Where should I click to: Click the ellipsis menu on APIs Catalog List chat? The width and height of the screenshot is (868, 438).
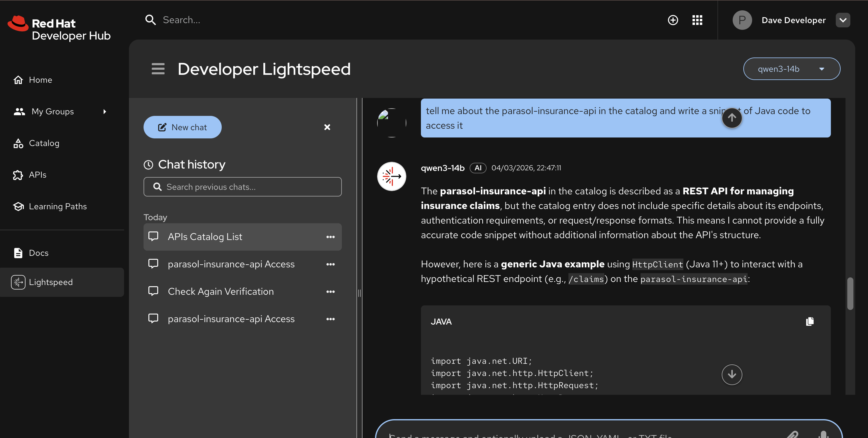[331, 237]
